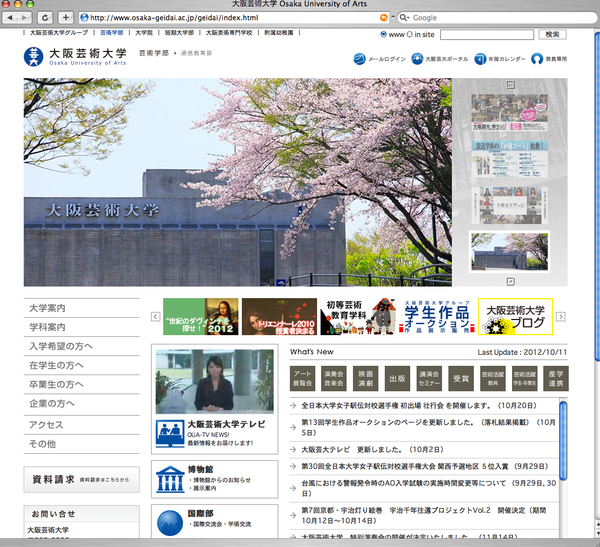Open the 通信教育部 breadcrumb link
This screenshot has height=547, width=600.
pos(196,53)
